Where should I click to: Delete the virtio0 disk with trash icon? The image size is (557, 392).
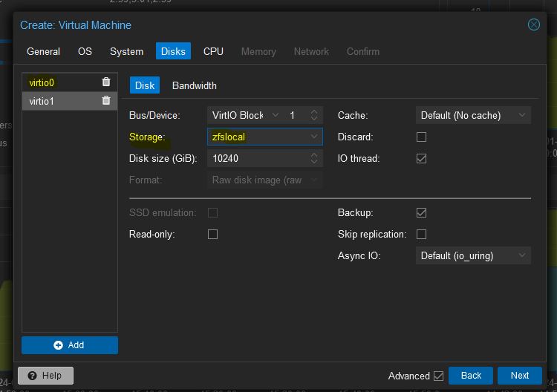pos(106,82)
